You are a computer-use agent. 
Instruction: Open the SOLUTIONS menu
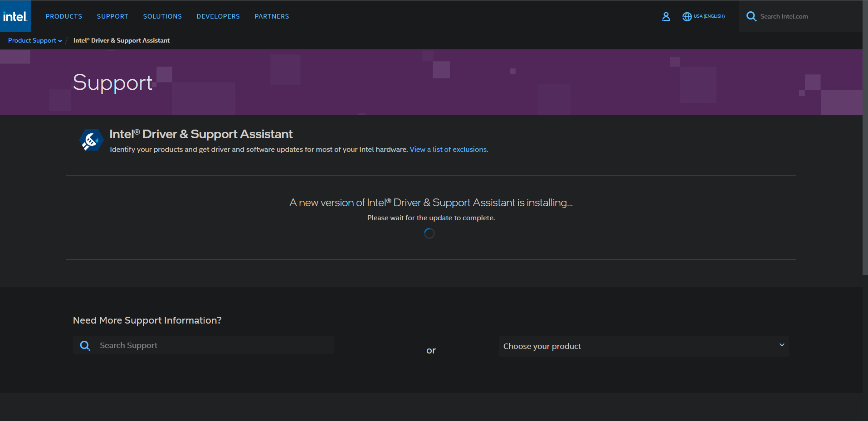[162, 16]
